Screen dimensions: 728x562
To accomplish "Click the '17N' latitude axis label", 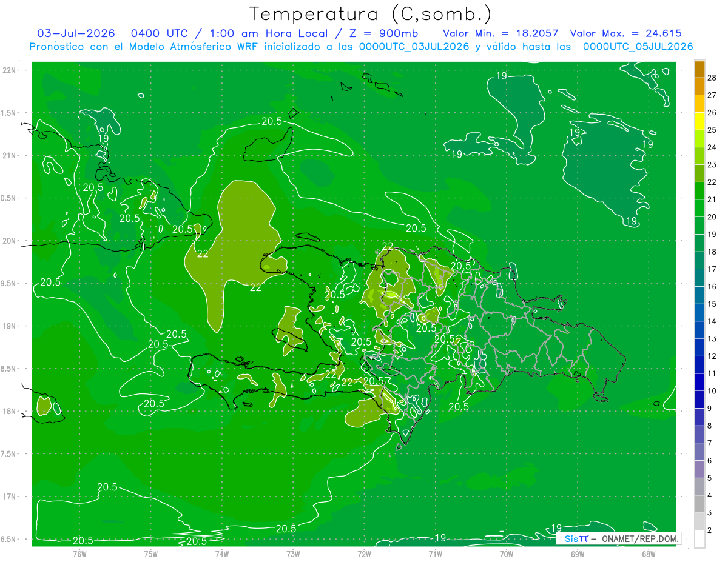I will tap(10, 497).
